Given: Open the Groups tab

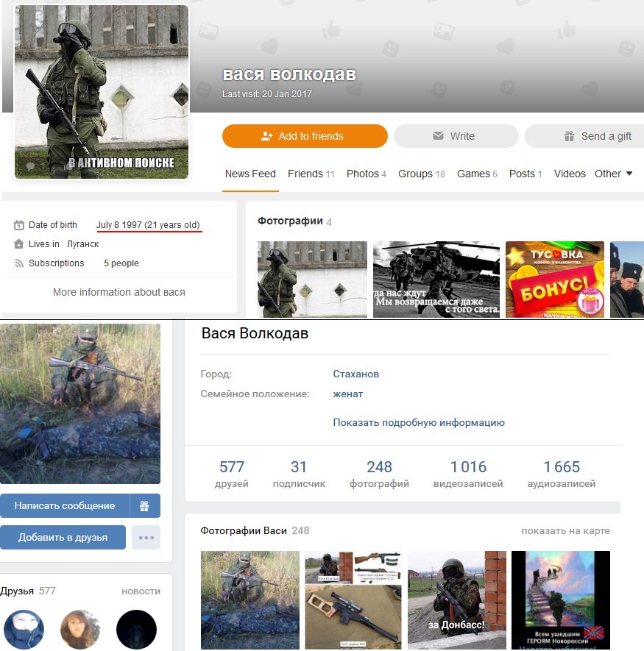Looking at the screenshot, I should [x=421, y=174].
